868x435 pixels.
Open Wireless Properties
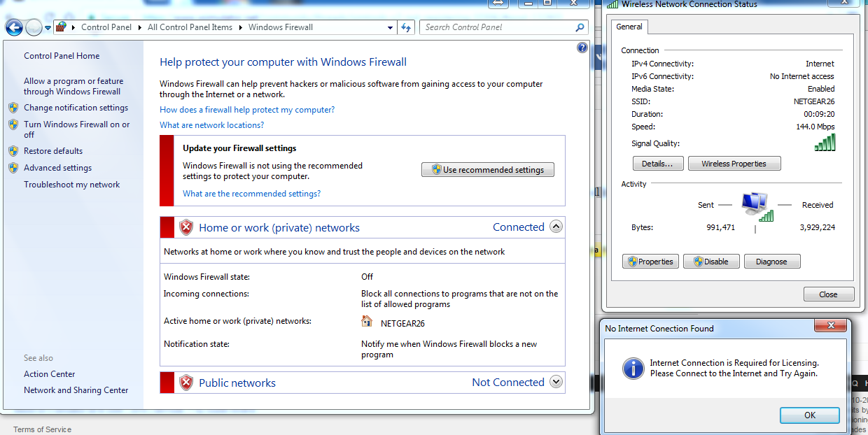734,164
